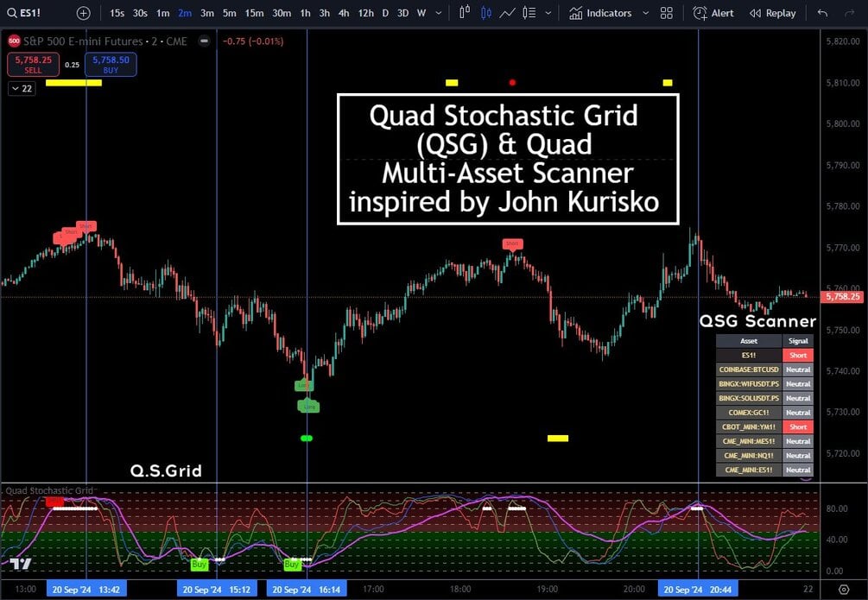The width and height of the screenshot is (868, 600).
Task: Select the volume footprint chart style icon
Action: pos(529,13)
